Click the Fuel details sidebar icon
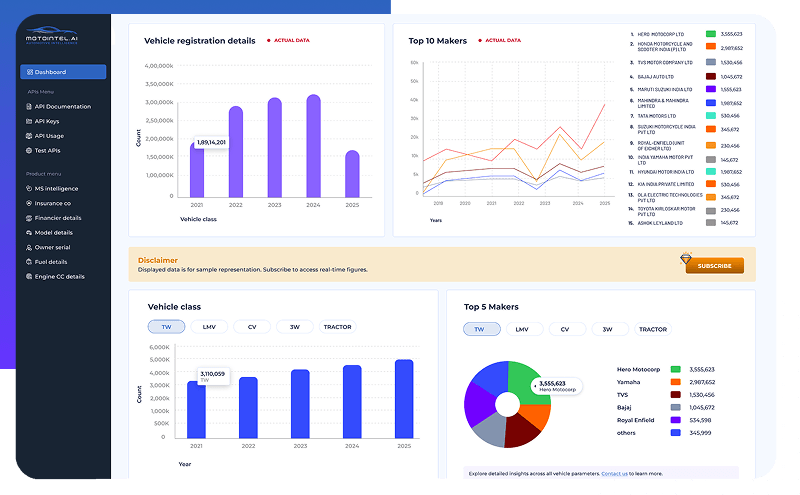 29,262
